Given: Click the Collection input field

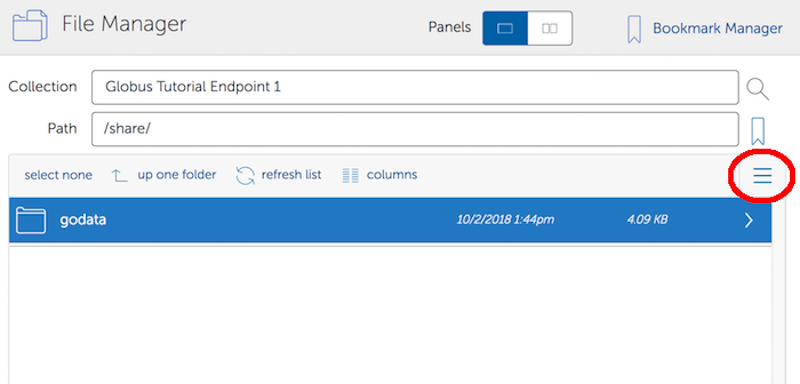Looking at the screenshot, I should [415, 87].
